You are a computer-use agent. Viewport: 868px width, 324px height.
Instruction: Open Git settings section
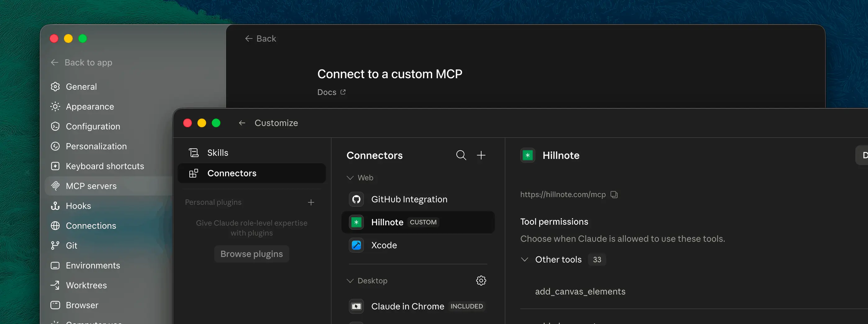(x=71, y=245)
